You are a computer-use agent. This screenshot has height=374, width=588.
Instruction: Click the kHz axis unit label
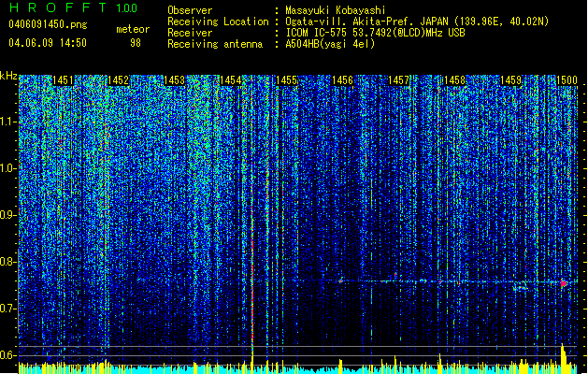tap(8, 76)
